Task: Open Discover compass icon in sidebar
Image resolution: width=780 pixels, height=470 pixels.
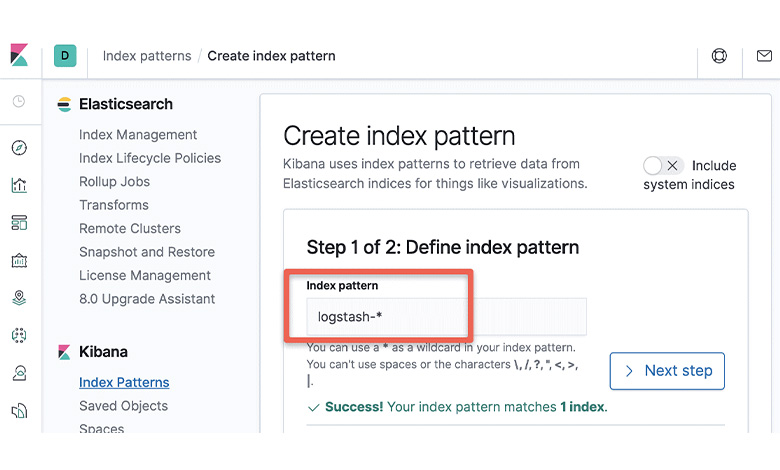Action: 19,148
